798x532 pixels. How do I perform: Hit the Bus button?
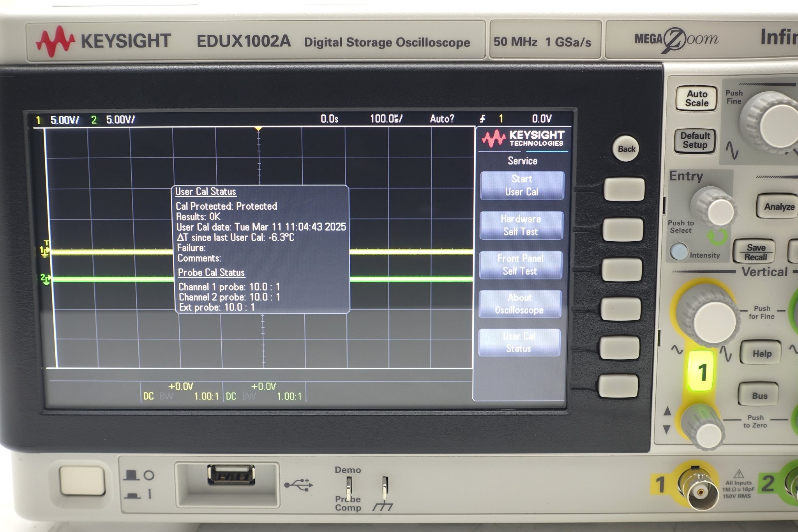tap(759, 396)
